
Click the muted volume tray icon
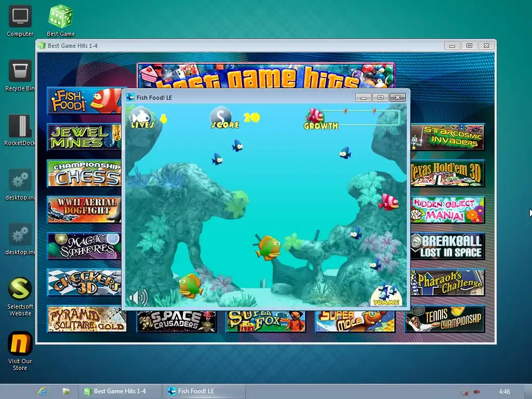click(477, 392)
